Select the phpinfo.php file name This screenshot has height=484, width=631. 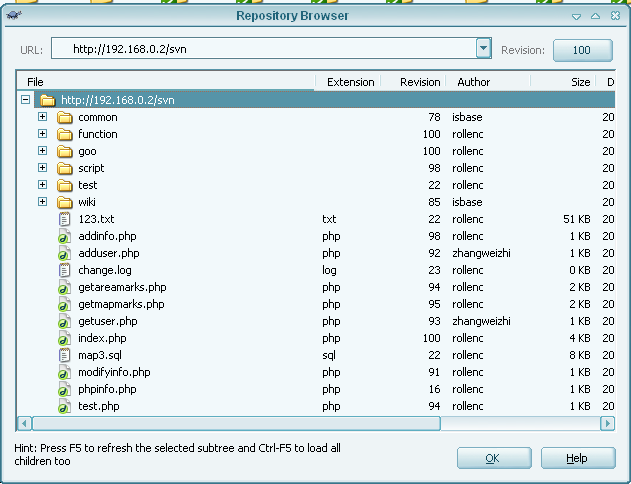tap(107, 389)
